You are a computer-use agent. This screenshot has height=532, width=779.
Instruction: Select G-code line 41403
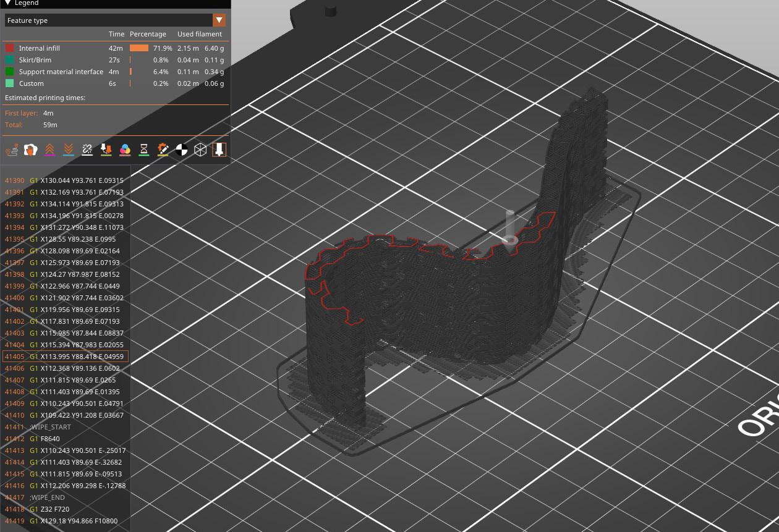[x=65, y=333]
